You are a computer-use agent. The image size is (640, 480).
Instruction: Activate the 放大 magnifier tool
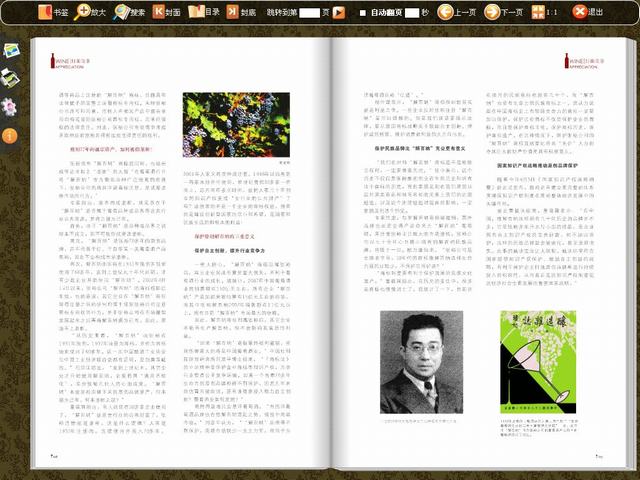click(90, 12)
